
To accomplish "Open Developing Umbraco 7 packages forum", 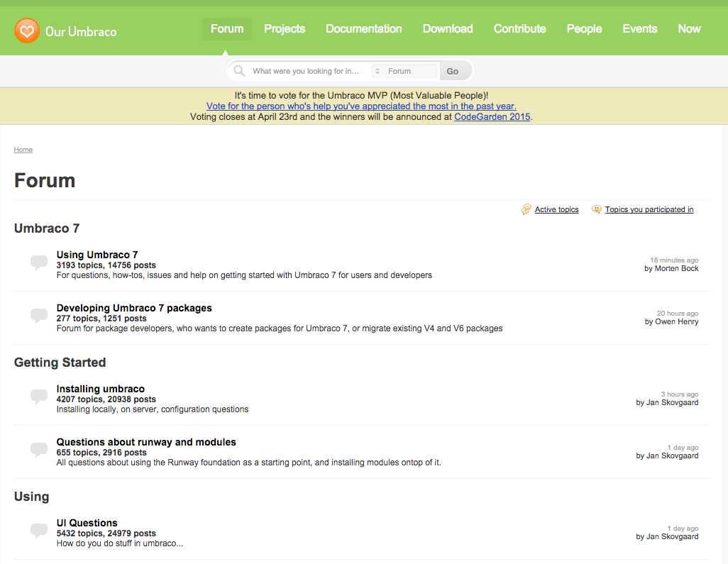I will coord(134,308).
